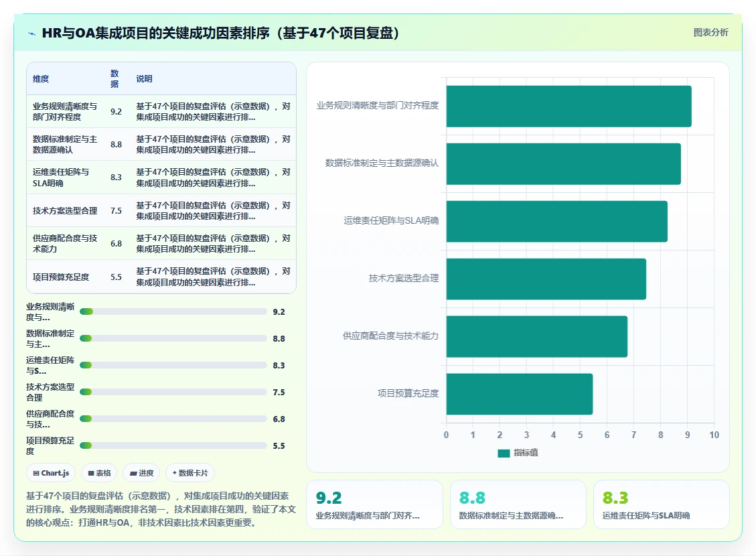Click the 业务规则清晰度 progress bar at 9.2
756x556 pixels.
point(173,311)
